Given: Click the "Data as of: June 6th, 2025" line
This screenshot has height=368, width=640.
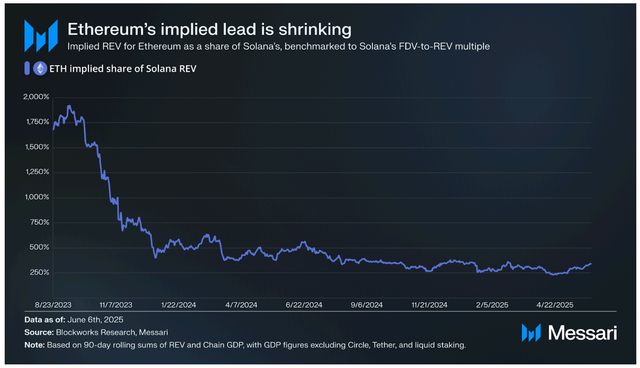Looking at the screenshot, I should click(74, 320).
